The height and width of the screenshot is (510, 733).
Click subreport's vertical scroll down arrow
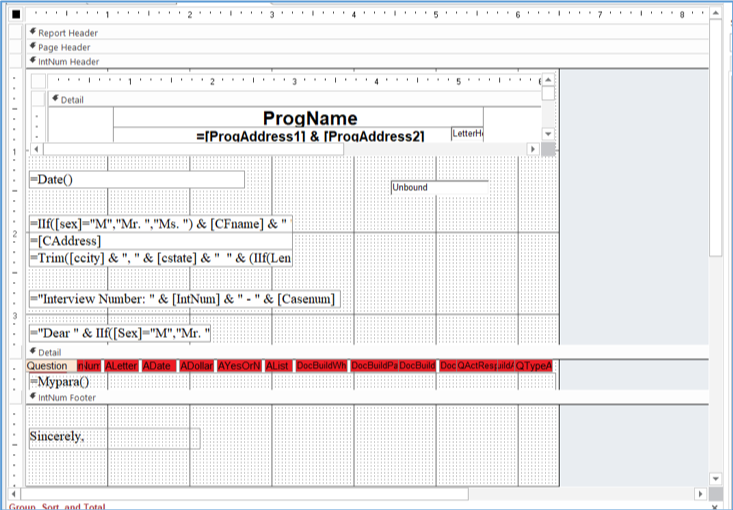click(548, 133)
